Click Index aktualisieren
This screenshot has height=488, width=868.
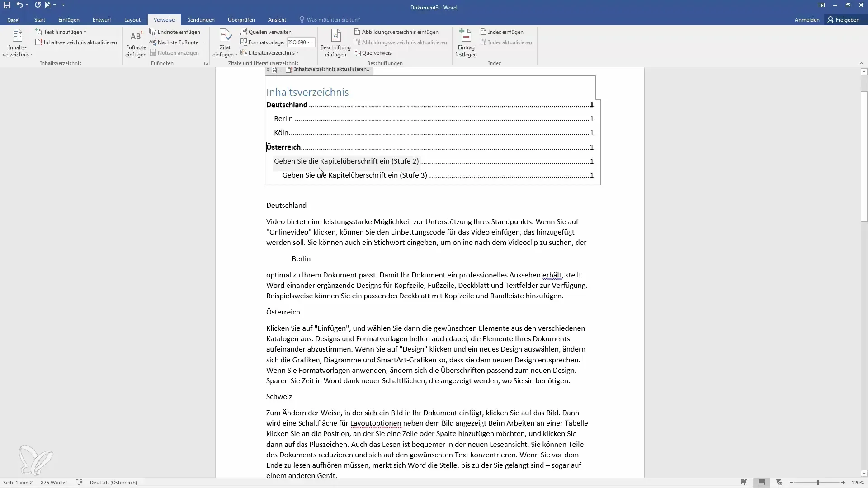coord(506,42)
